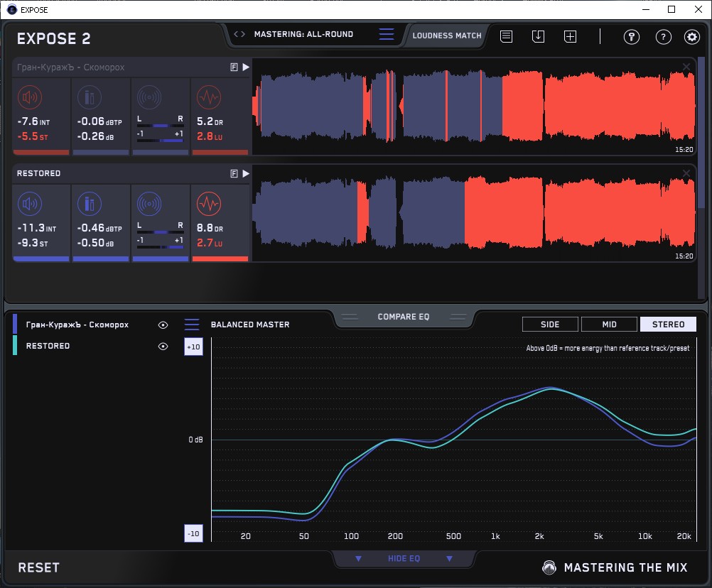This screenshot has height=588, width=712.
Task: Click the RESET button
Action: point(39,567)
